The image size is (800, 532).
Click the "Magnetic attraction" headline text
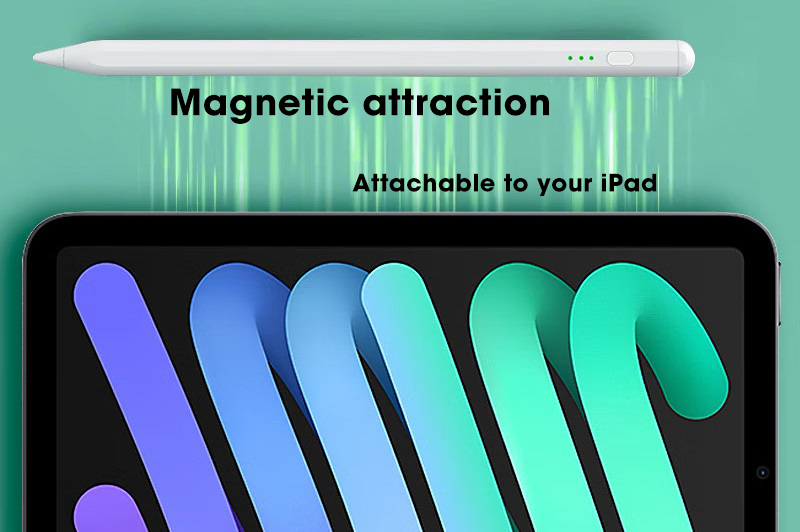click(360, 103)
